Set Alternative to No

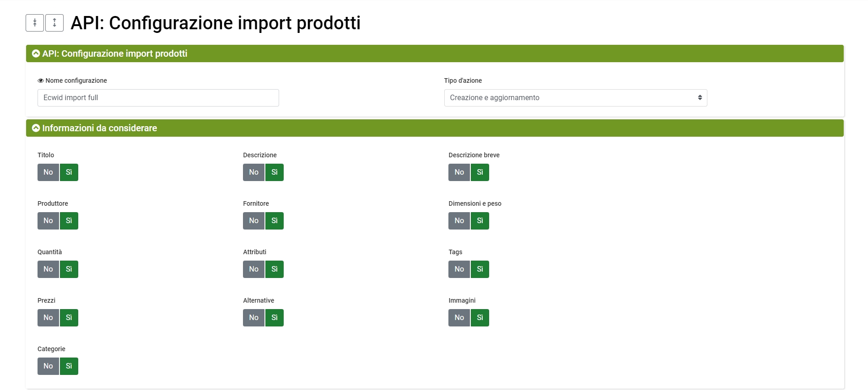click(253, 318)
